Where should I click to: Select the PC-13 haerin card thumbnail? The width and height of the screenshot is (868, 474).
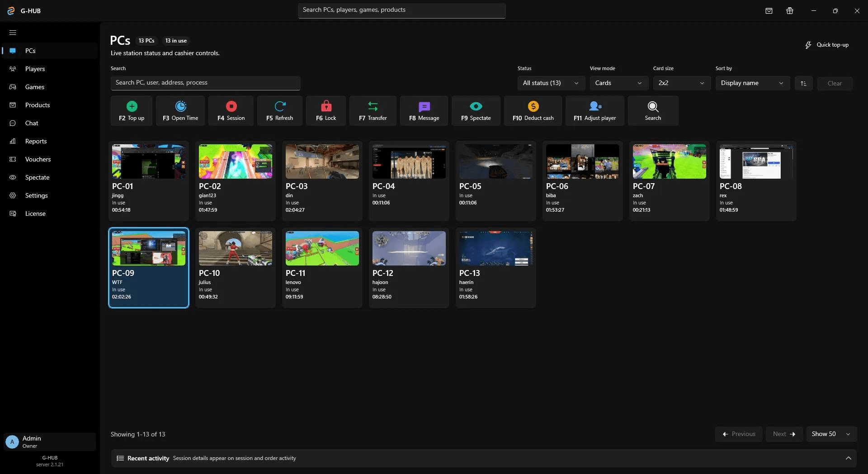click(496, 248)
